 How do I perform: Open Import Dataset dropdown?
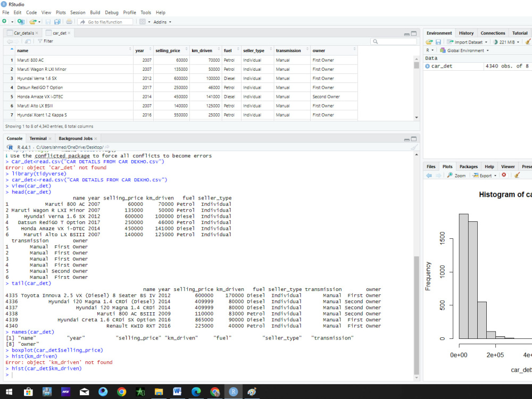click(x=467, y=42)
